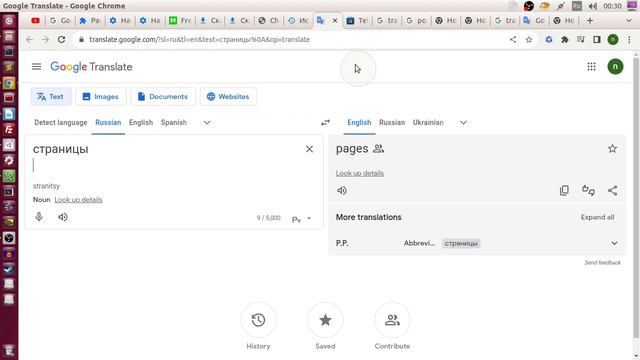Close the active Google Translate tab
Viewport: 640px width, 360px height.
(x=335, y=20)
